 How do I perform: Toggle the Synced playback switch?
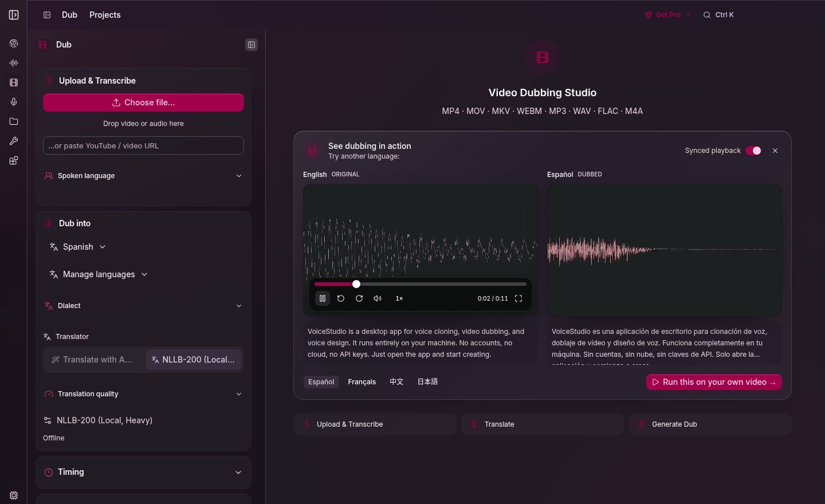(x=753, y=151)
